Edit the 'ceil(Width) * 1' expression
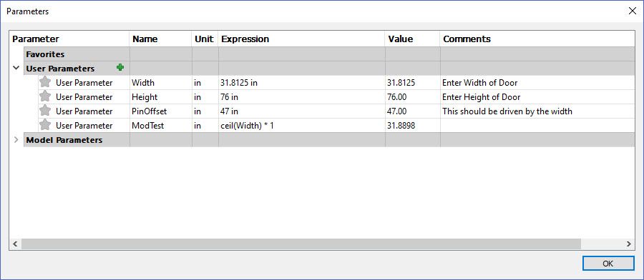This screenshot has height=280, width=644. (301, 126)
